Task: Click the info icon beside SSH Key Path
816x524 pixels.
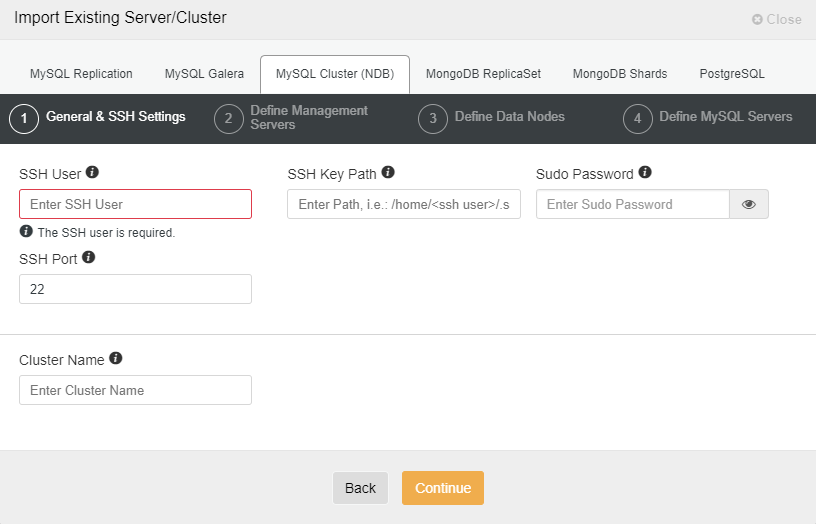Action: coord(388,172)
